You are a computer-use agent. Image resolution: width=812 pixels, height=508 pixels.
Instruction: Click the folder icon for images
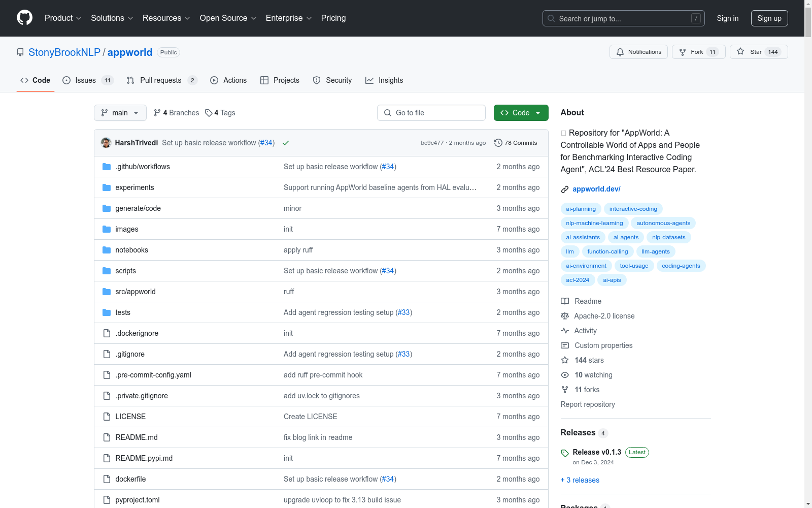point(107,229)
